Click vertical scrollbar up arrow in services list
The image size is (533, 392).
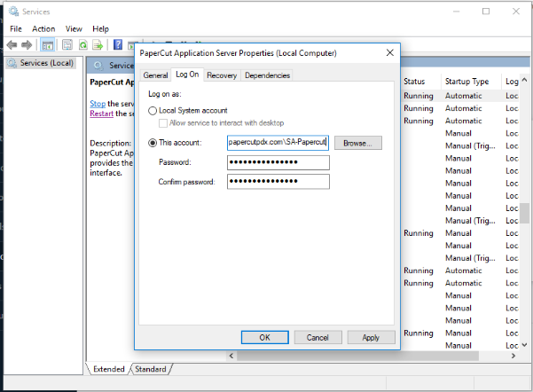coord(524,80)
